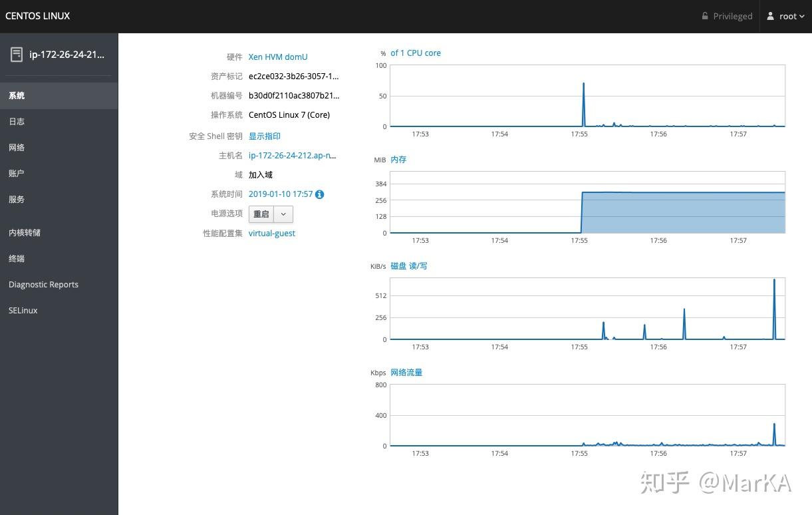Expand the power options dropdown arrow
This screenshot has height=515, width=812.
283,214
